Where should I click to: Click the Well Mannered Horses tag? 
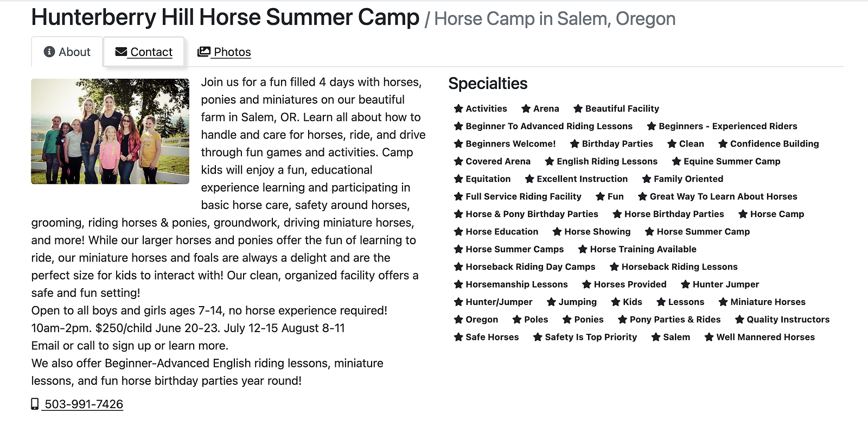[765, 337]
